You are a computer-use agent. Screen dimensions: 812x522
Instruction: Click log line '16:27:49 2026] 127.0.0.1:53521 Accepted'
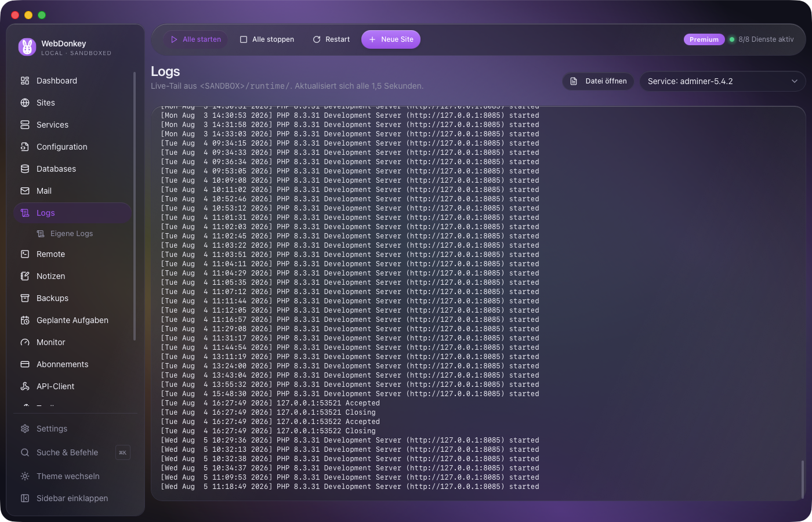point(270,403)
